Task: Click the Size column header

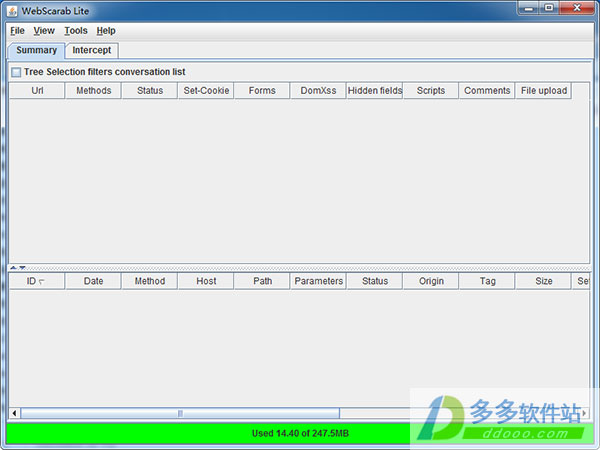Action: 543,281
